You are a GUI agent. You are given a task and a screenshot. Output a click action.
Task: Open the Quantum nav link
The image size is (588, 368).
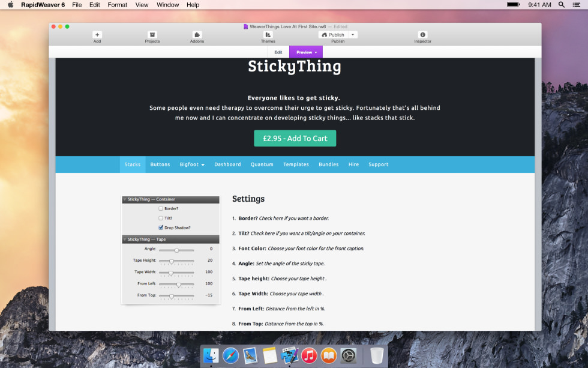coord(262,164)
